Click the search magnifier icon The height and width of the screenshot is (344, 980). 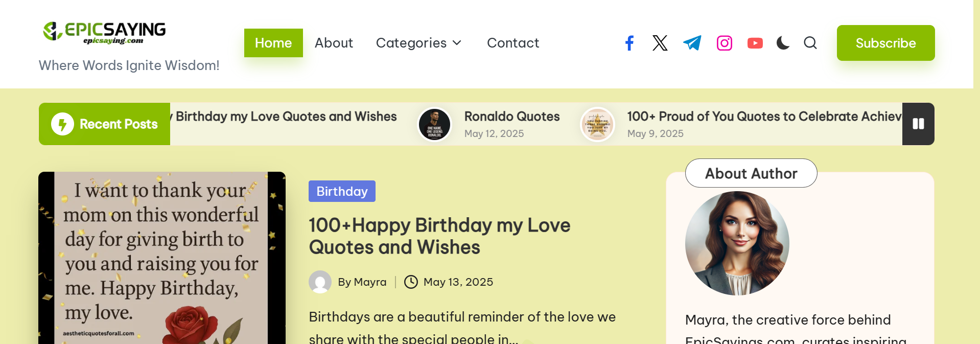coord(810,43)
